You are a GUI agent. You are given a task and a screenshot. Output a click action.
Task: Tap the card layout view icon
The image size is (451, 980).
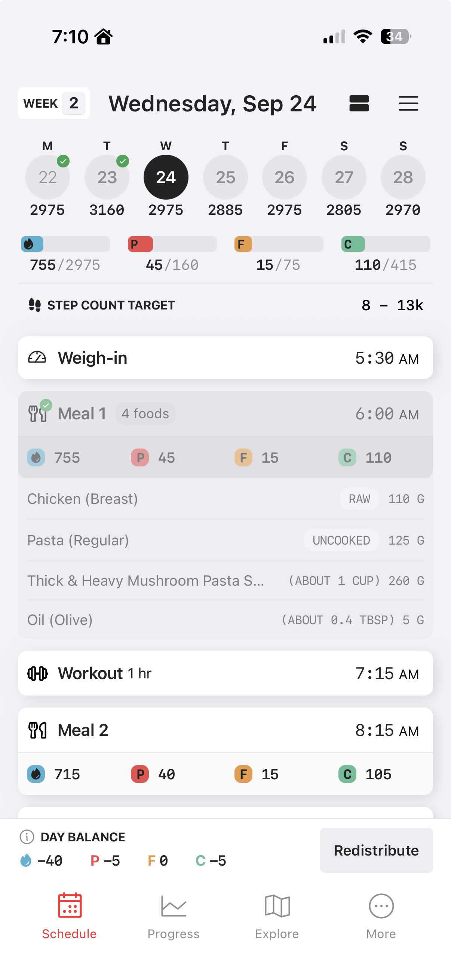[359, 104]
